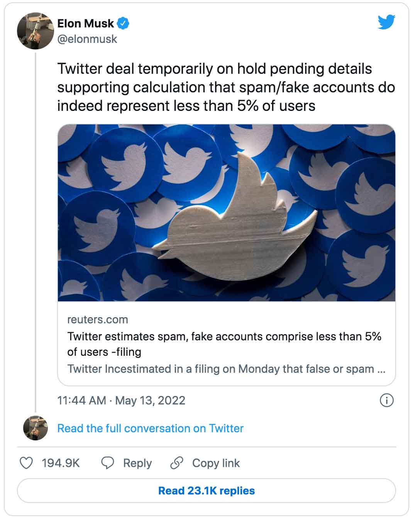This screenshot has width=420, height=530.
Task: Click the Copy link text label
Action: click(x=216, y=463)
